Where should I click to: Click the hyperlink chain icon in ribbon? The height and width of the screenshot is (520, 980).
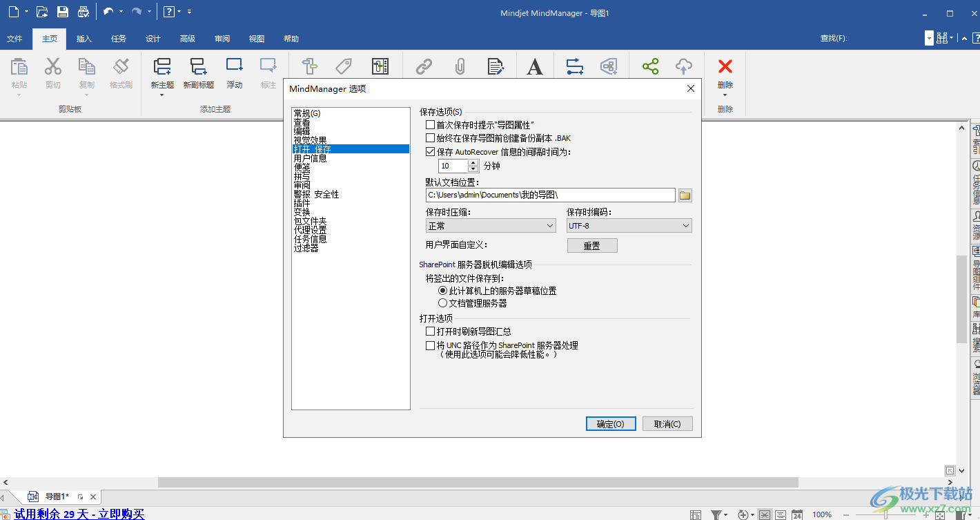point(424,66)
